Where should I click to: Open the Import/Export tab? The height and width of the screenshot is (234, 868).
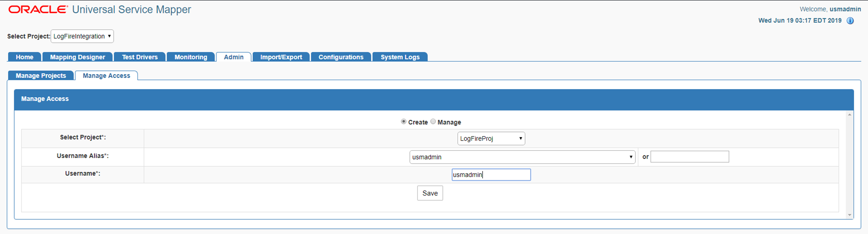(281, 57)
